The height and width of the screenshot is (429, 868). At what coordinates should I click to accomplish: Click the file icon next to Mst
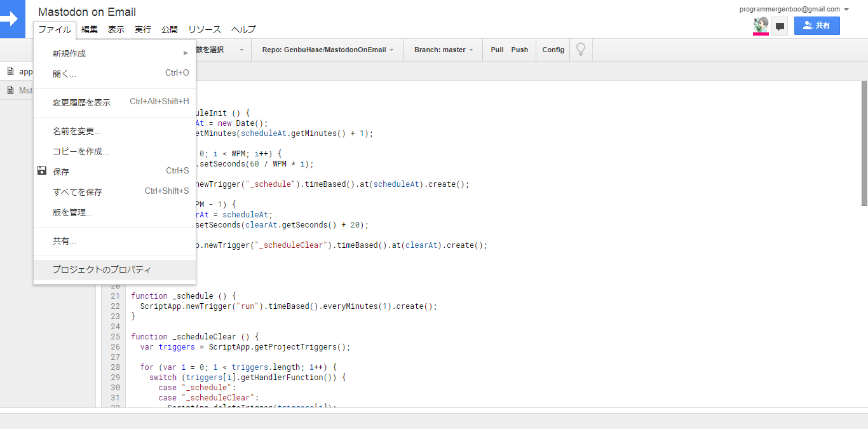pos(10,90)
